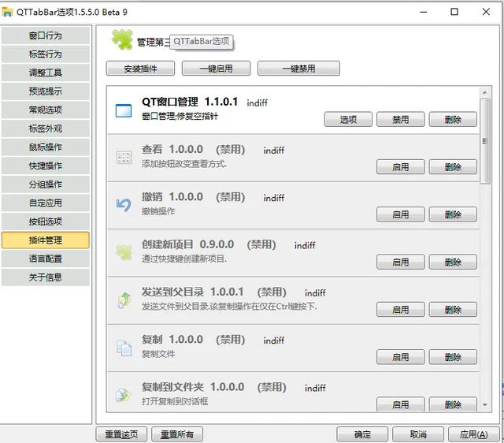Image resolution: width=504 pixels, height=443 pixels.
Task: Click the 安装插件 button
Action: tap(140, 69)
